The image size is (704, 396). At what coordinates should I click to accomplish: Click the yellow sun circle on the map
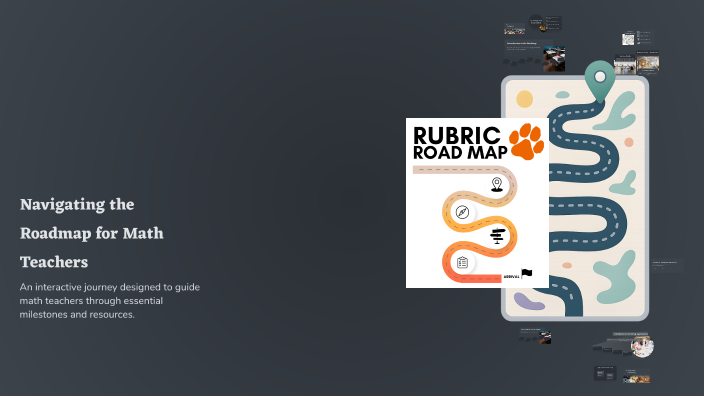[x=524, y=99]
